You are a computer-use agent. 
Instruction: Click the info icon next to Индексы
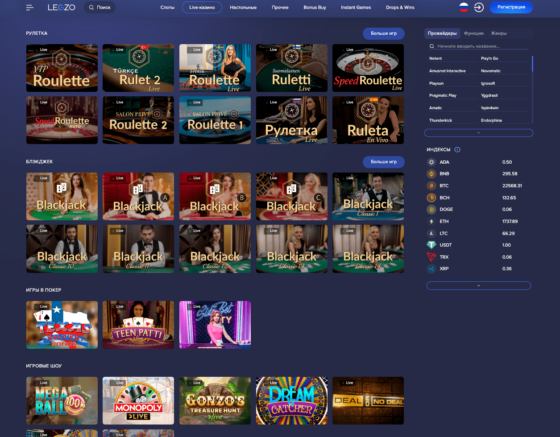[x=457, y=150]
